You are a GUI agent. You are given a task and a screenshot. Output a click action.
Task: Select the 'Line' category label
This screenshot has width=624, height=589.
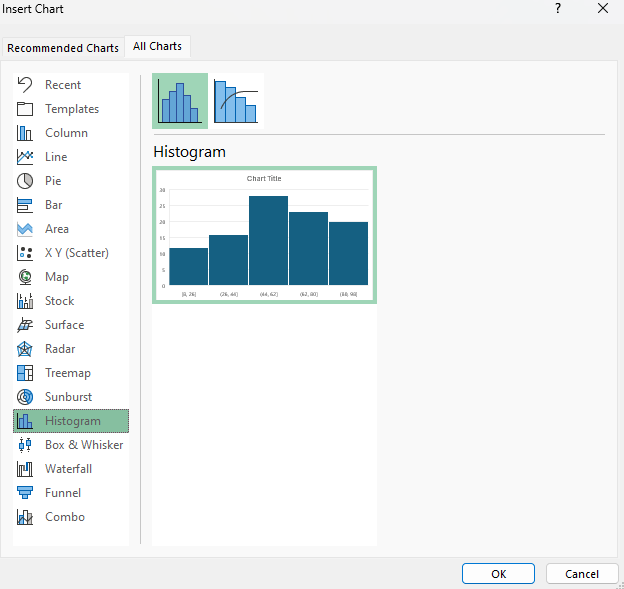pyautogui.click(x=56, y=157)
